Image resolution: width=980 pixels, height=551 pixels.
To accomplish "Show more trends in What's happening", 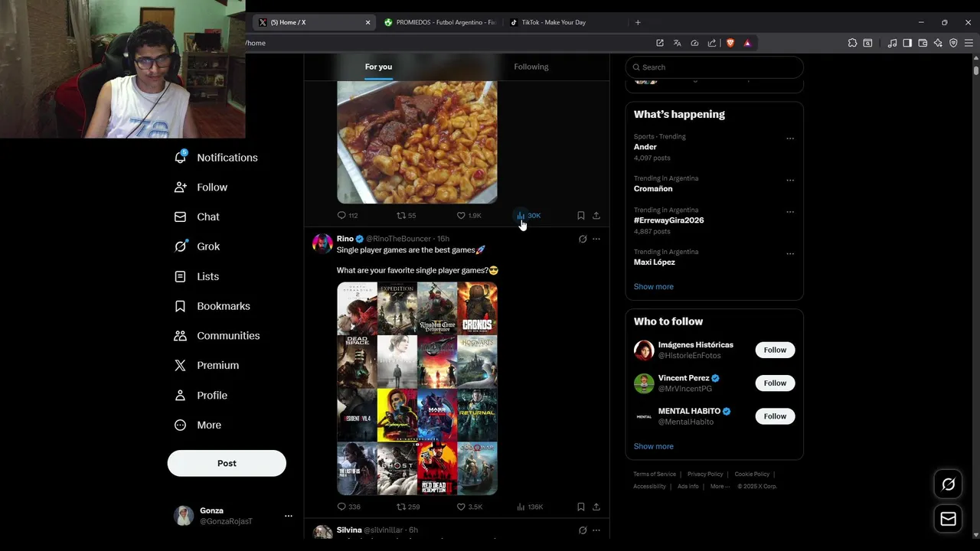I will pos(654,286).
